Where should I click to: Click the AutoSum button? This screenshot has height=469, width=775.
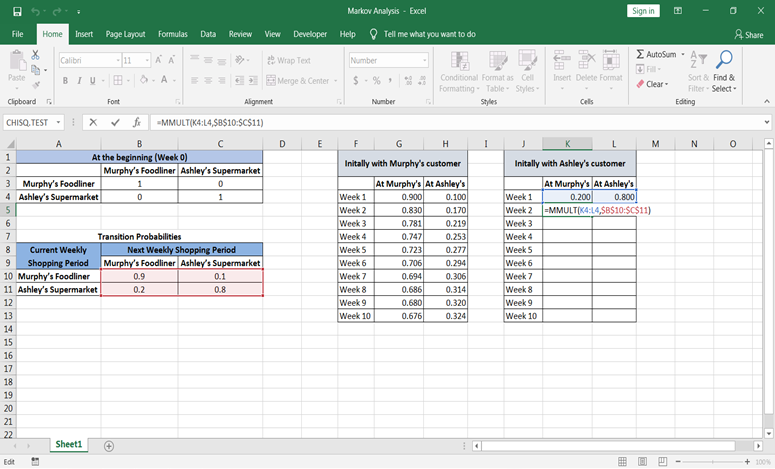click(x=656, y=54)
